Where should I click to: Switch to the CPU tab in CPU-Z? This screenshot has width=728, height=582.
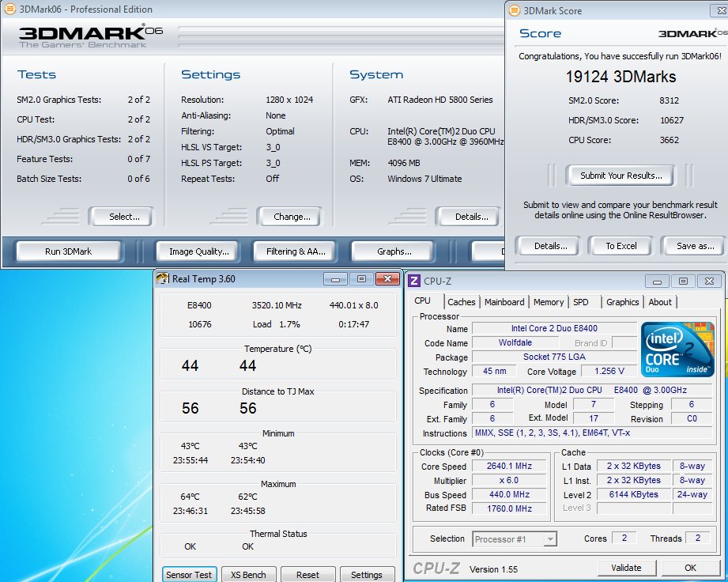(423, 301)
